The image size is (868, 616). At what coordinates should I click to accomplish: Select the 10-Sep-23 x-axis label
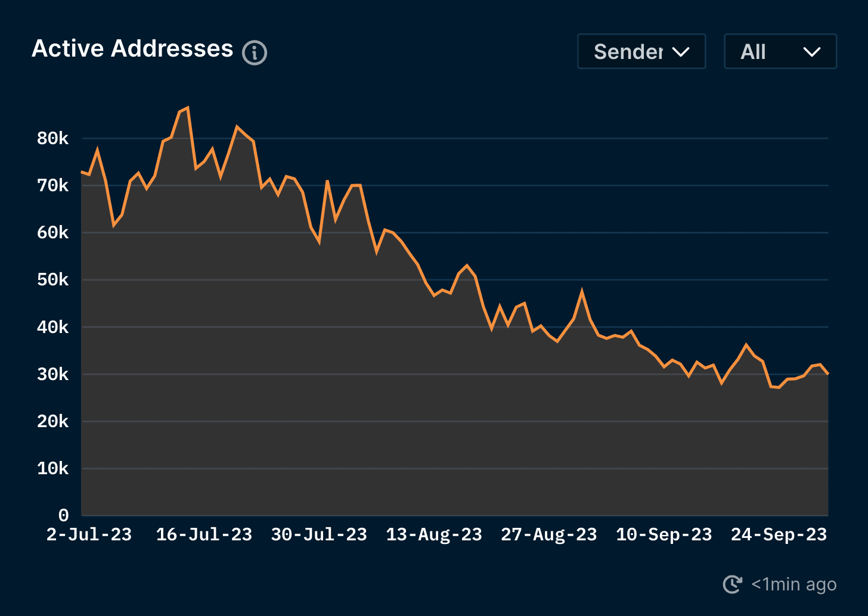664,534
